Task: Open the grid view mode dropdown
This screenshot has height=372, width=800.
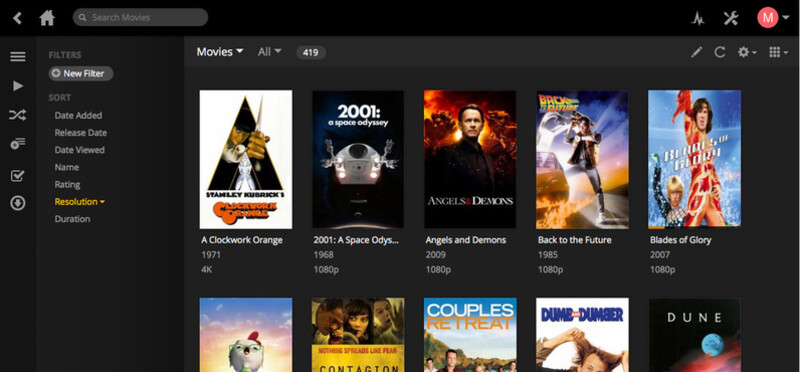Action: [778, 52]
